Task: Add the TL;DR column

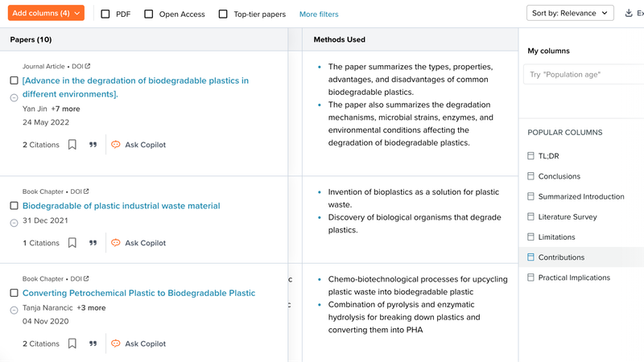Action: [x=548, y=156]
